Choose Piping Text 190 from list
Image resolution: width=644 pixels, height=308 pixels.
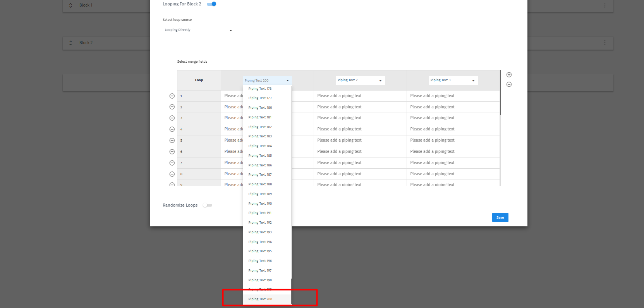point(267,204)
